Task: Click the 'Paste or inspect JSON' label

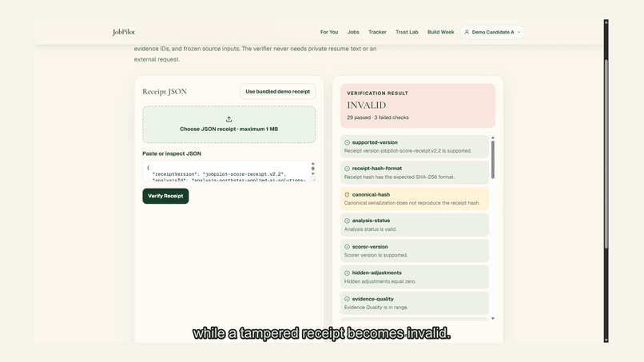Action: (x=172, y=153)
